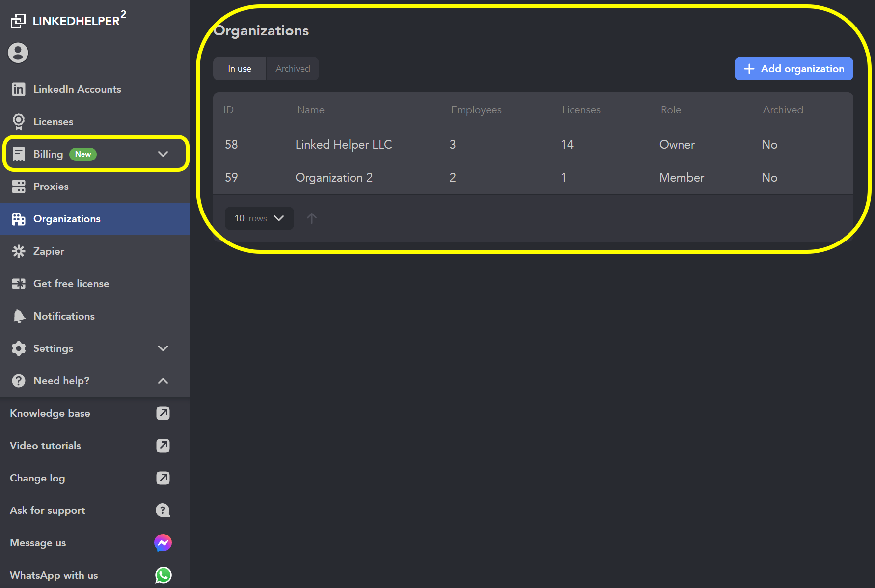The image size is (875, 588).
Task: Click the WhatsApp icon
Action: tap(163, 575)
